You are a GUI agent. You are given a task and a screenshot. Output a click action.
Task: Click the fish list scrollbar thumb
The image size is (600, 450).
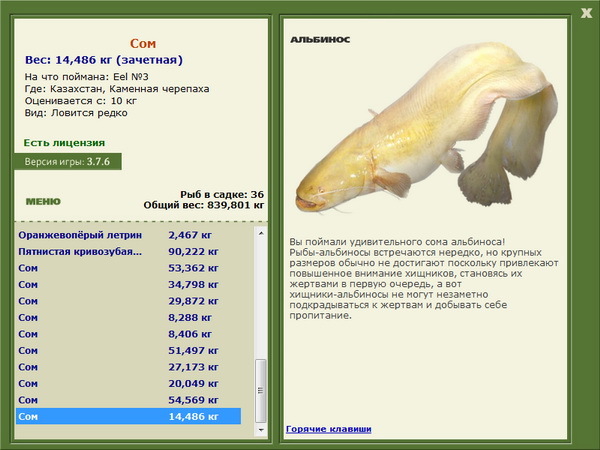pos(261,390)
